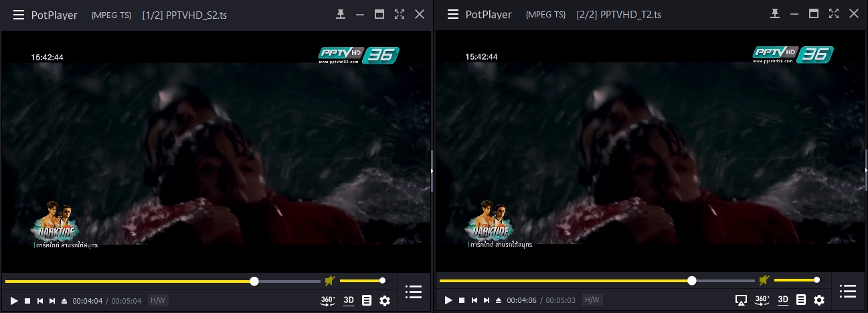The image size is (868, 313).
Task: Click the left player's video frame
Action: (215, 151)
